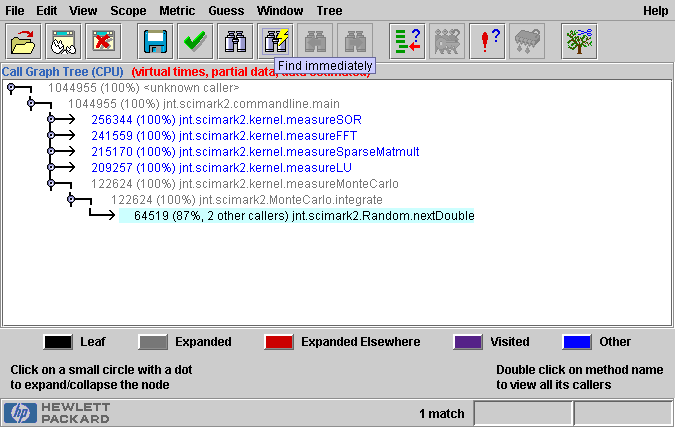Click the open folder toolbar icon
The image size is (675, 428).
[23, 41]
